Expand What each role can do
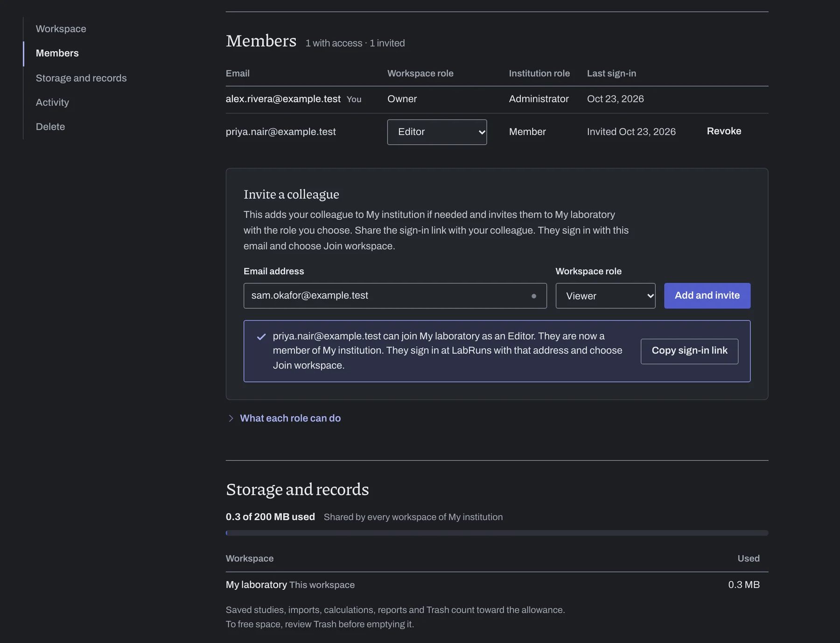 290,418
